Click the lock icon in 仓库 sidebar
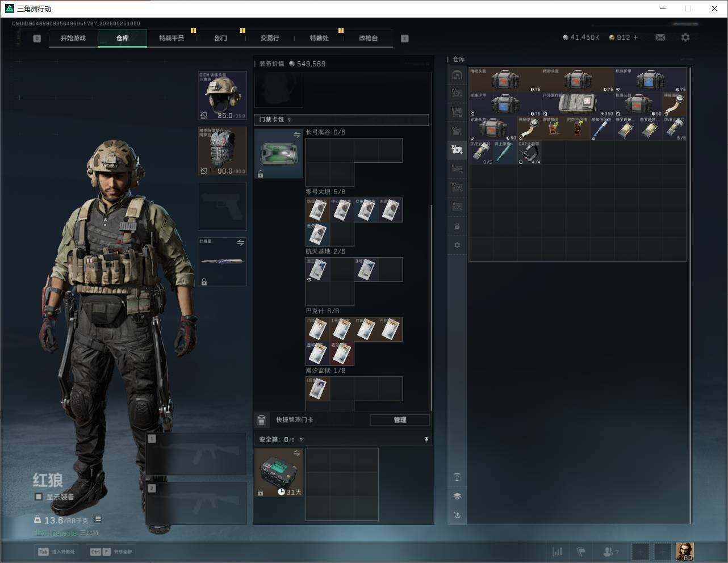 click(x=457, y=226)
